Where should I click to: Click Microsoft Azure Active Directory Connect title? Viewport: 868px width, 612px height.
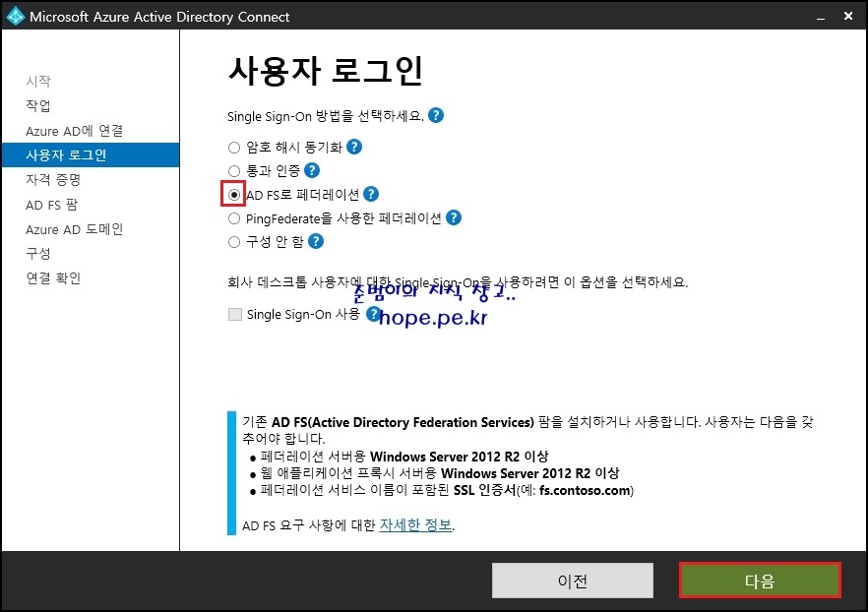[159, 17]
